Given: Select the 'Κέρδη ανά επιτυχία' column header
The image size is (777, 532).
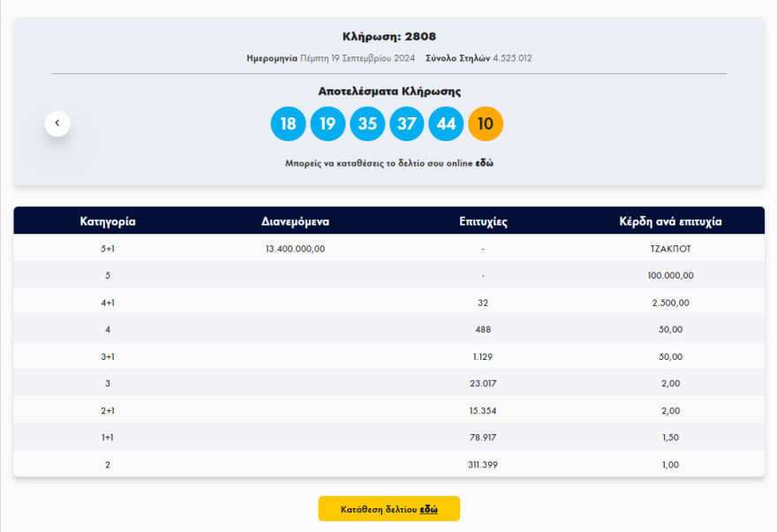Looking at the screenshot, I should (x=670, y=221).
